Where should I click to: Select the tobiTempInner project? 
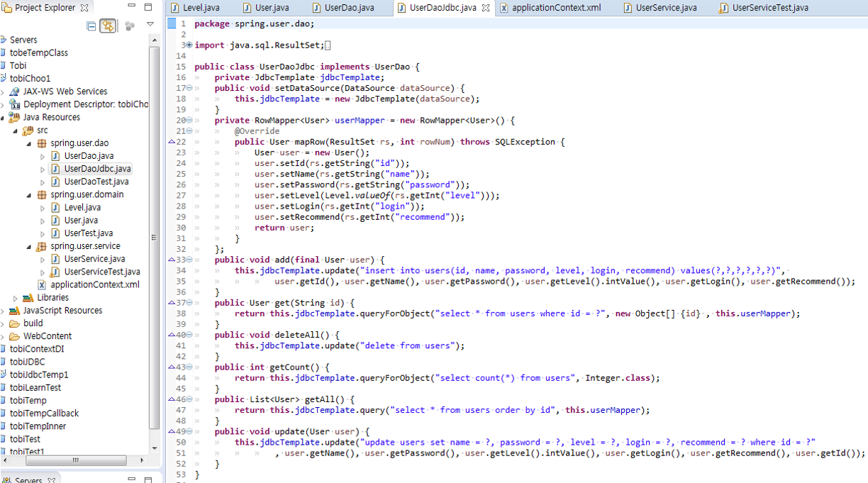tap(38, 426)
